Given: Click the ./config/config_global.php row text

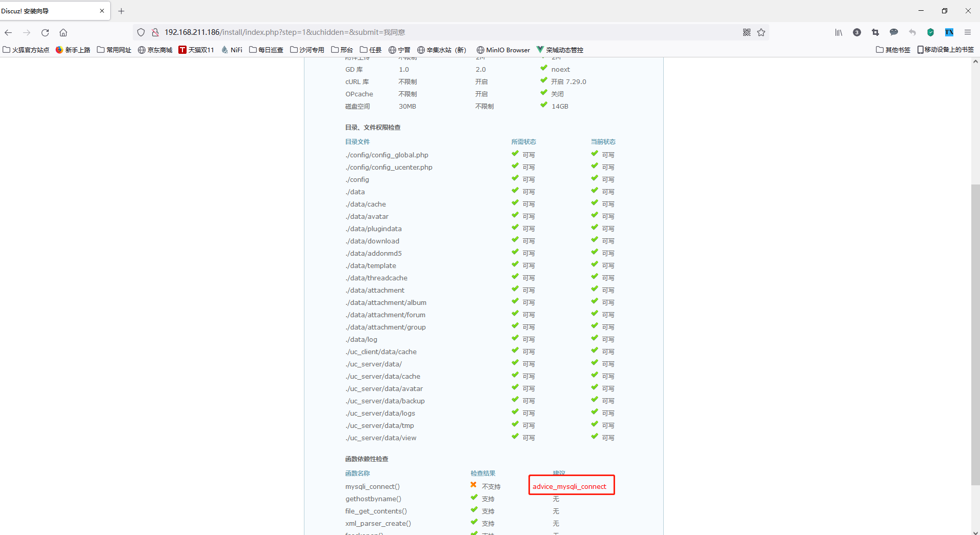Looking at the screenshot, I should click(387, 155).
